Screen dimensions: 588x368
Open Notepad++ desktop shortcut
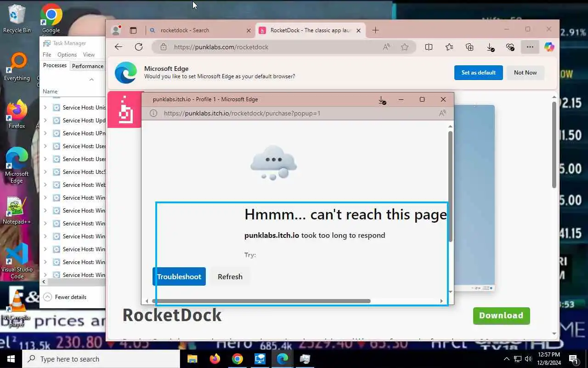pyautogui.click(x=17, y=211)
